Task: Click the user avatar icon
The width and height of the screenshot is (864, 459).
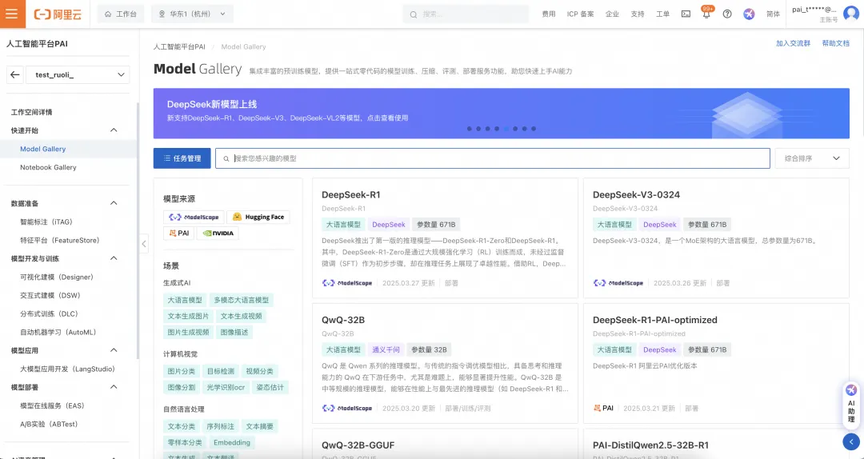Action: 850,14
